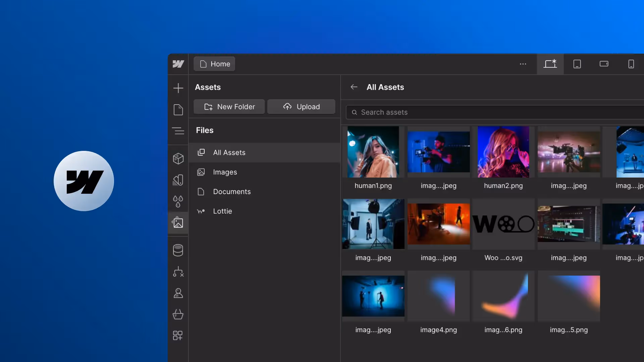Select the Lottie file category
644x362 pixels.
pyautogui.click(x=222, y=211)
